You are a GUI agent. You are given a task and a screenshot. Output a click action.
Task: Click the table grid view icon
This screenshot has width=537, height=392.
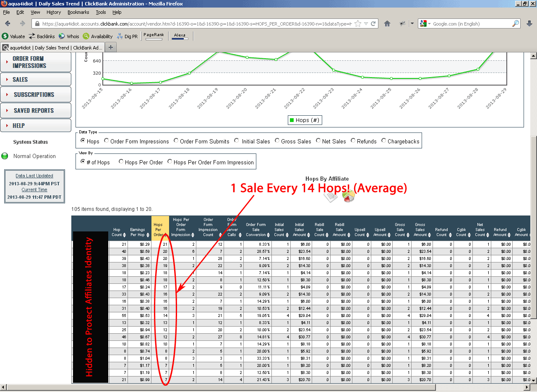coord(331,196)
